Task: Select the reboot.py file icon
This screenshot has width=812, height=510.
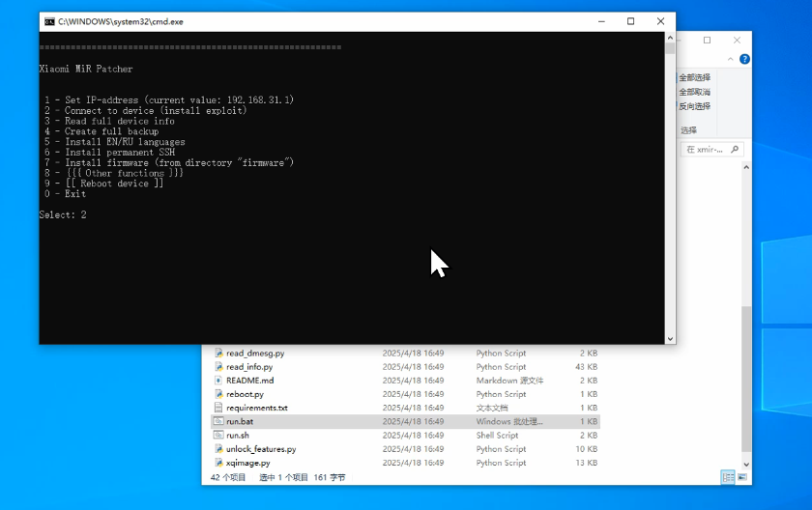Action: [218, 394]
